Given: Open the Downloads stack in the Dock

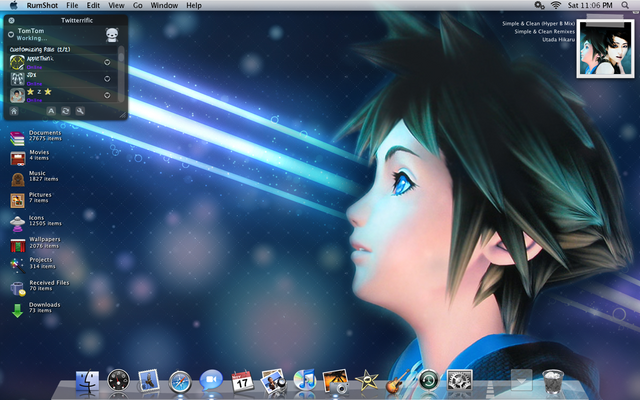Looking at the screenshot, I should point(521,380).
